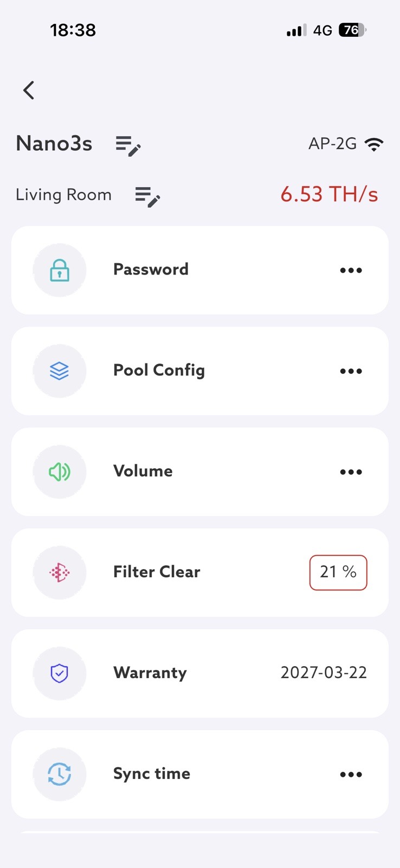Open Sync time three-dot menu

[x=351, y=774]
